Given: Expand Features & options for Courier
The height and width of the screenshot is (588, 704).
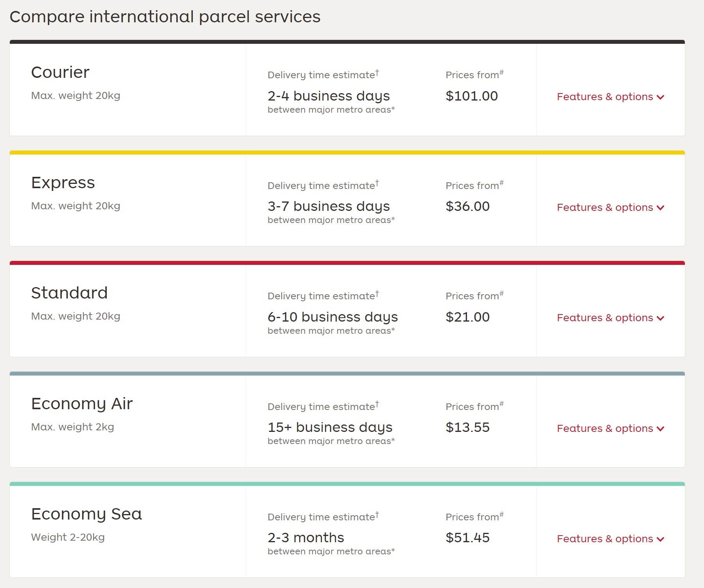Looking at the screenshot, I should [x=610, y=97].
